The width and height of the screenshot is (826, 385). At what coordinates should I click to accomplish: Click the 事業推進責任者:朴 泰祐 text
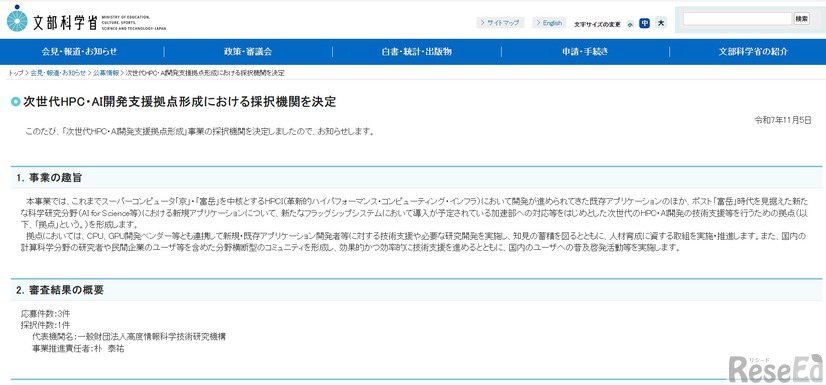78,348
